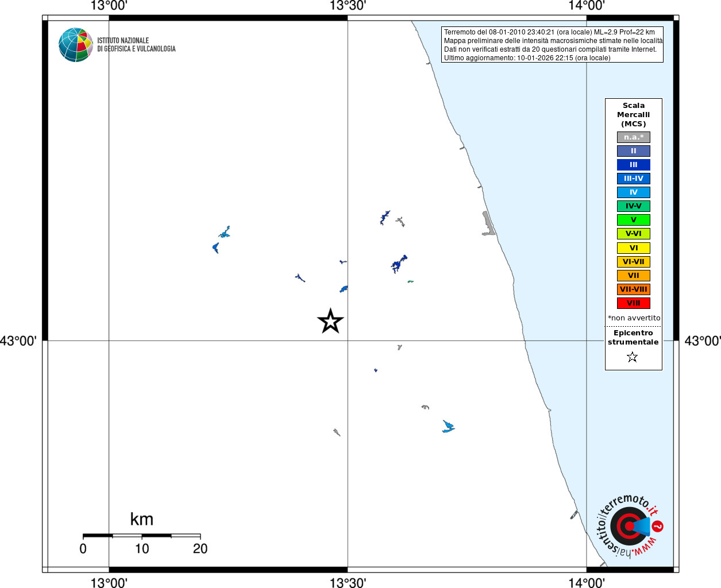Image resolution: width=721 pixels, height=588 pixels.
Task: Click the '10' mark on scale bar
Action: point(142,549)
